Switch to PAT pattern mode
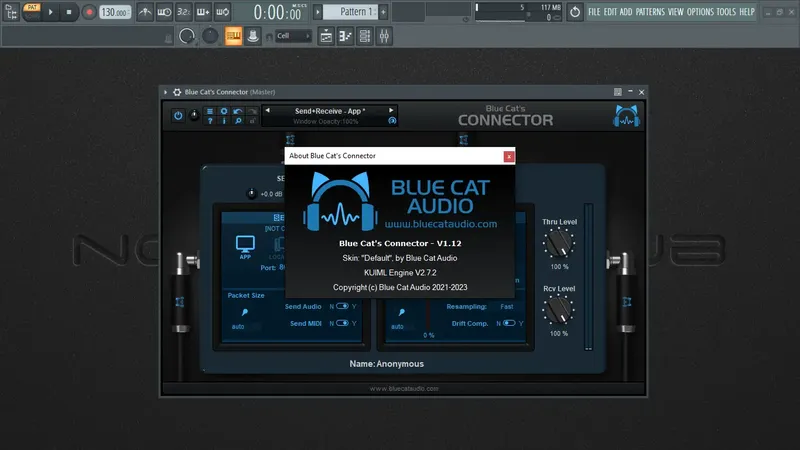 tap(32, 7)
